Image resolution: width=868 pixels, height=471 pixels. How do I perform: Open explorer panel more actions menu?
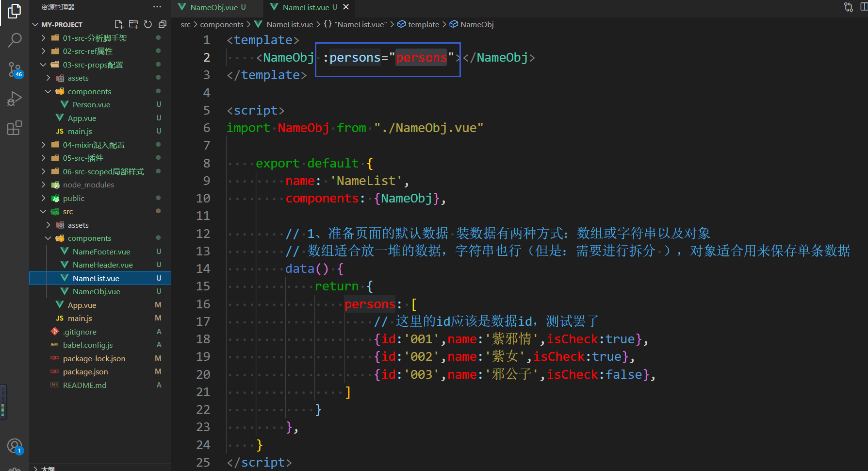pyautogui.click(x=157, y=7)
